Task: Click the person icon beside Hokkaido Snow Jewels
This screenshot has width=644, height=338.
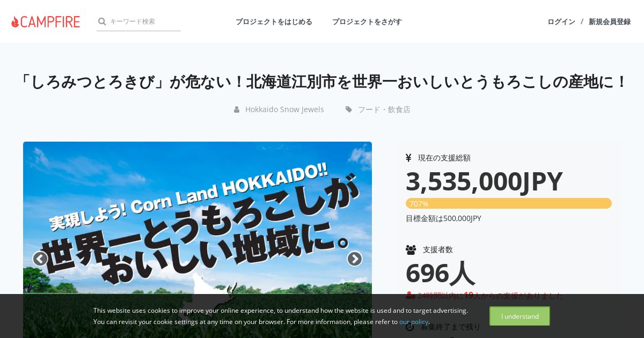Action: [237, 109]
